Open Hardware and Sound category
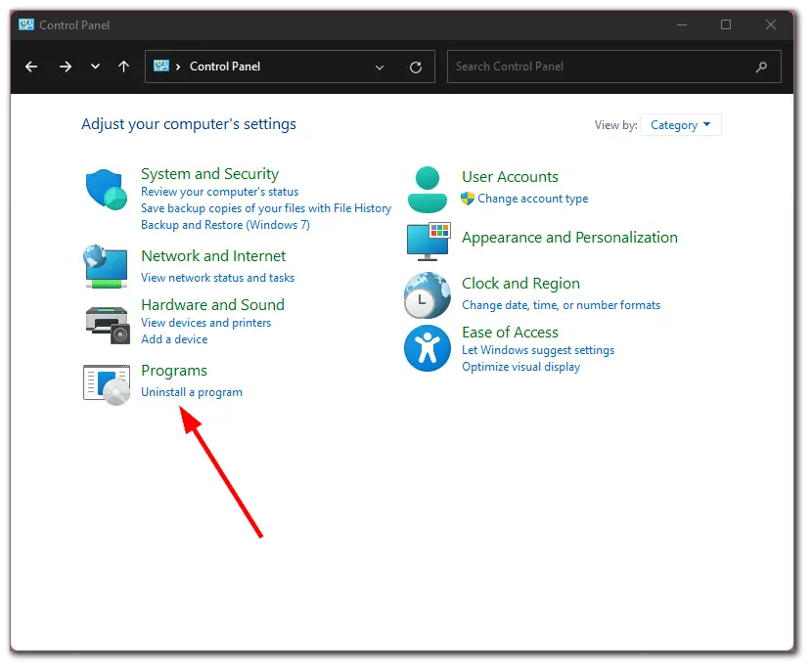 click(x=213, y=304)
